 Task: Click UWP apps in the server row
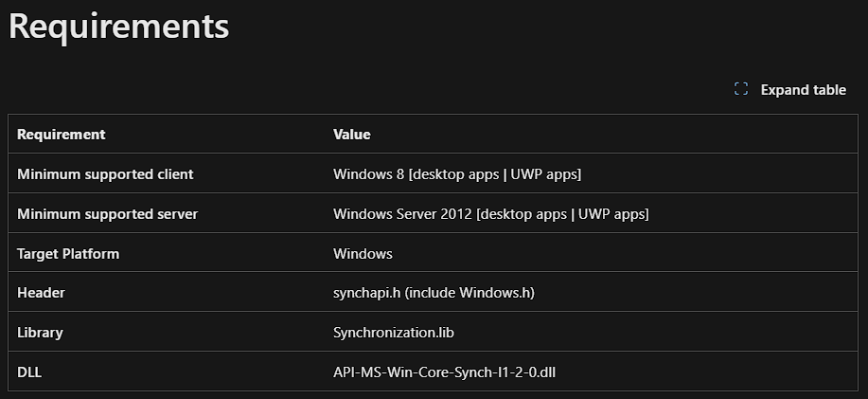tap(611, 214)
